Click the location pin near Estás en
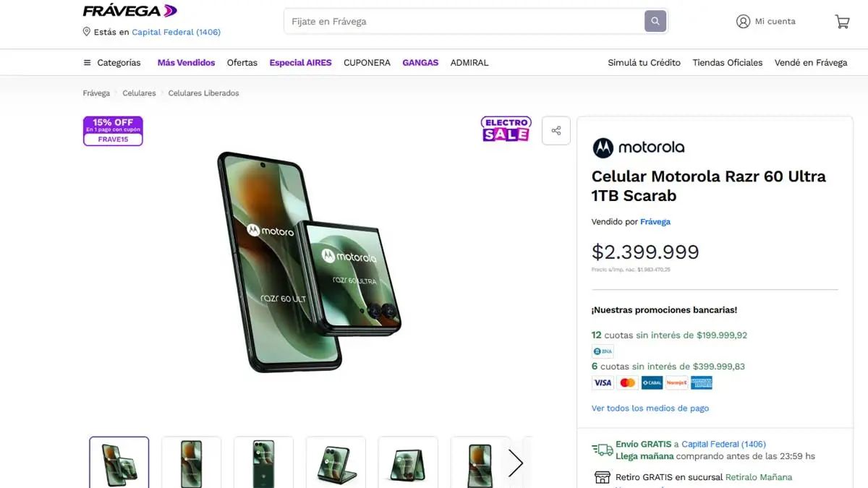The width and height of the screenshot is (868, 488). (x=87, y=32)
